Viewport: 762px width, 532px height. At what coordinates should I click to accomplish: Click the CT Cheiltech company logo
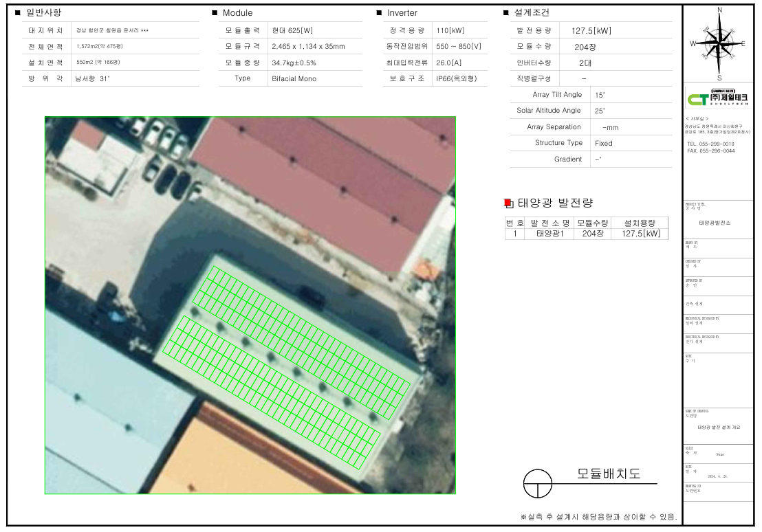coord(719,99)
